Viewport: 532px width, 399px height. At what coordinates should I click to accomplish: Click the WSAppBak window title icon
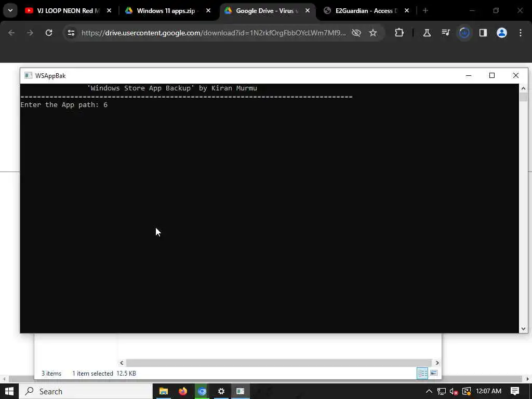pyautogui.click(x=28, y=75)
